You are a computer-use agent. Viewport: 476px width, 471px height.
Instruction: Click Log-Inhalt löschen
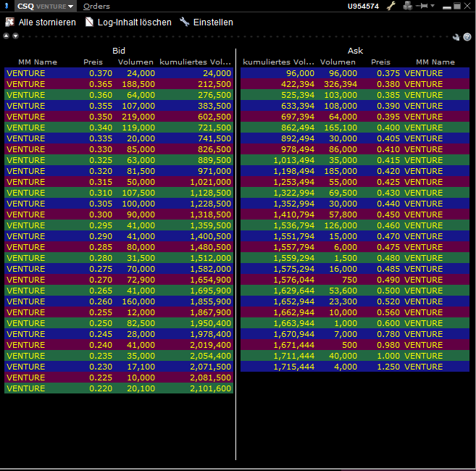(128, 22)
